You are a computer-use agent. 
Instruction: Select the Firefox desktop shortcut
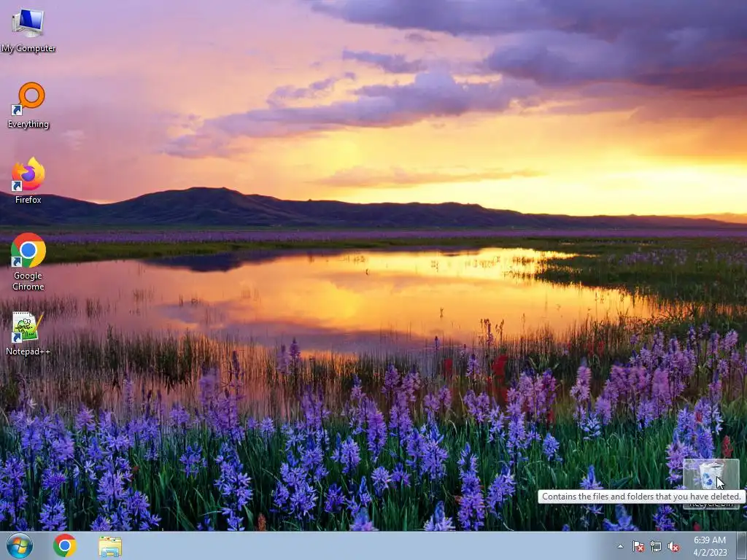coord(28,181)
